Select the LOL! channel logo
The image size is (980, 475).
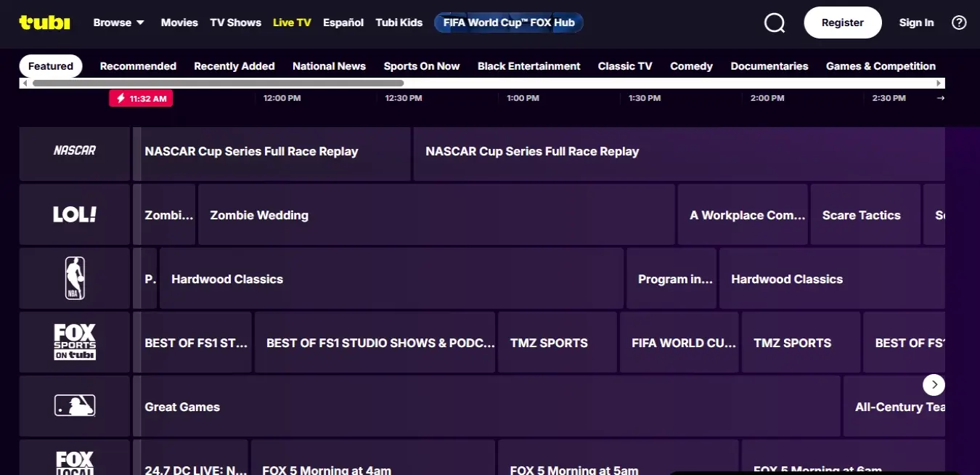[x=75, y=215]
